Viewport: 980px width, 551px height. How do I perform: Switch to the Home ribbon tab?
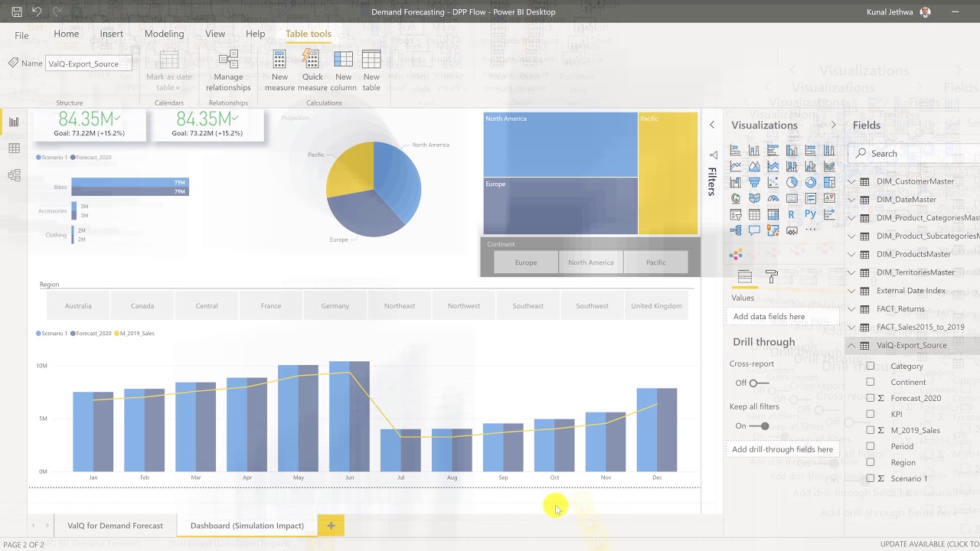67,34
